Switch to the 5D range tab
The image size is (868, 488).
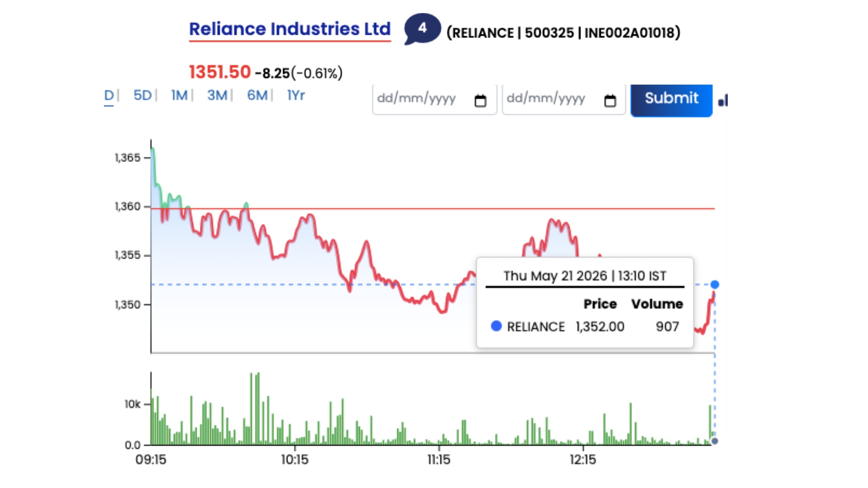pos(142,95)
